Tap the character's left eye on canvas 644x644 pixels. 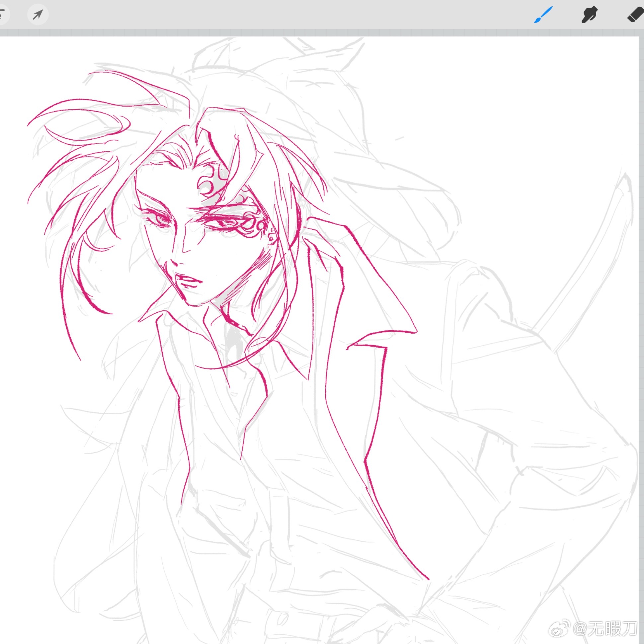click(160, 218)
